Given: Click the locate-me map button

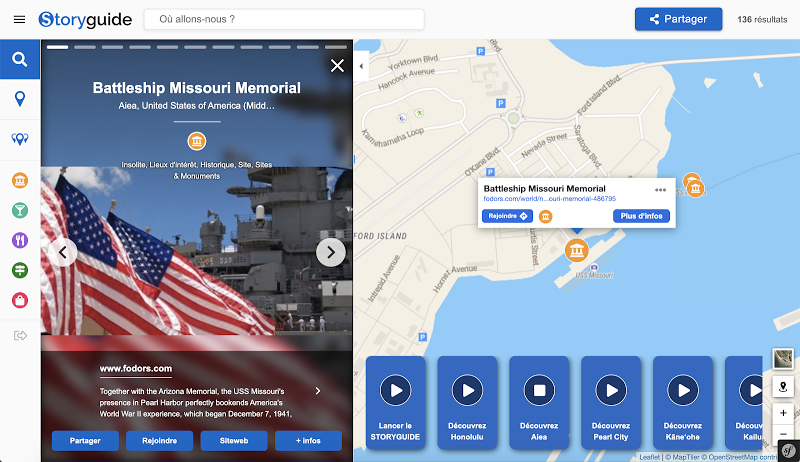Looking at the screenshot, I should click(x=783, y=387).
